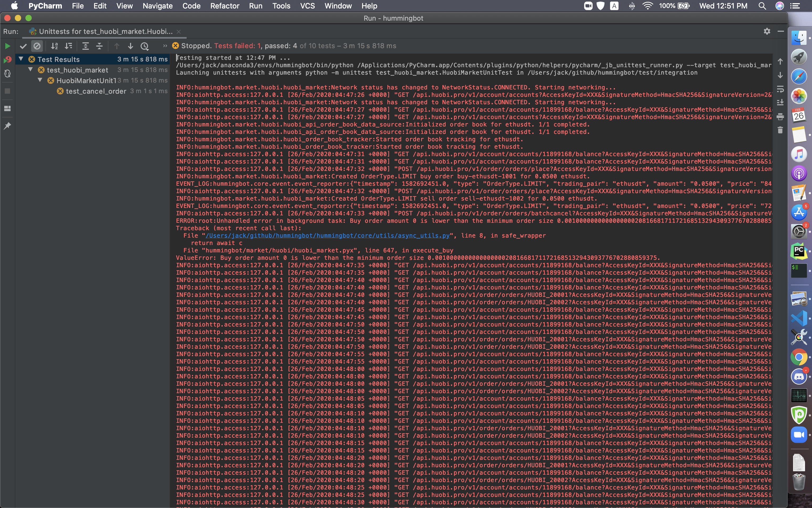Open Zoom from the Dock
The width and height of the screenshot is (812, 508).
tap(799, 435)
